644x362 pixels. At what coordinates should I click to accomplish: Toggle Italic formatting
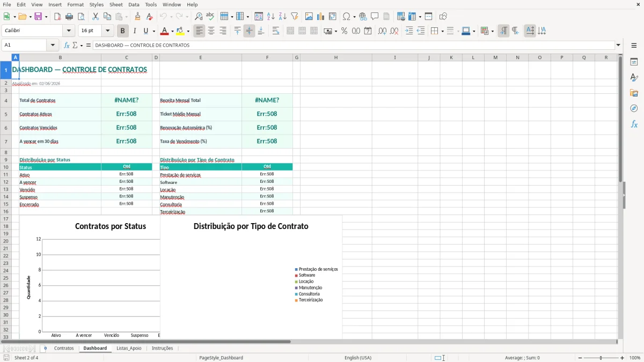pyautogui.click(x=135, y=31)
